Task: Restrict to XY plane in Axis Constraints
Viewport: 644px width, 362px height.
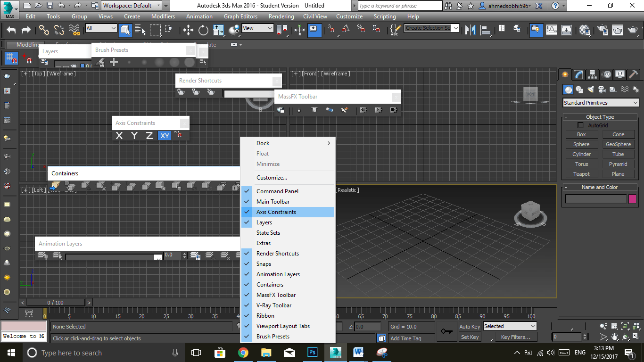Action: point(165,136)
